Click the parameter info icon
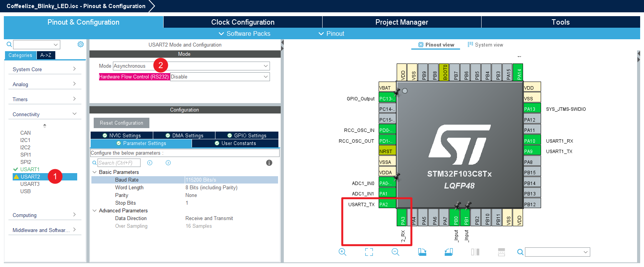 pos(269,163)
